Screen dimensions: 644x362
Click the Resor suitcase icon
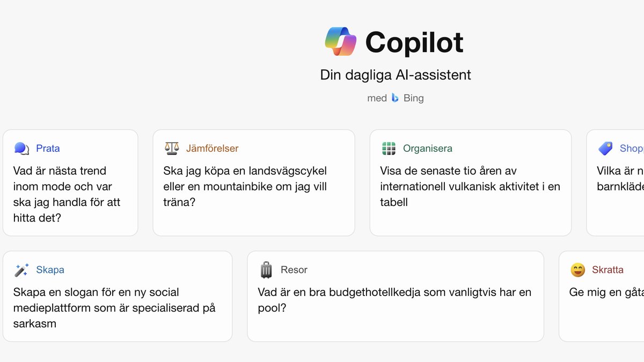tap(266, 270)
